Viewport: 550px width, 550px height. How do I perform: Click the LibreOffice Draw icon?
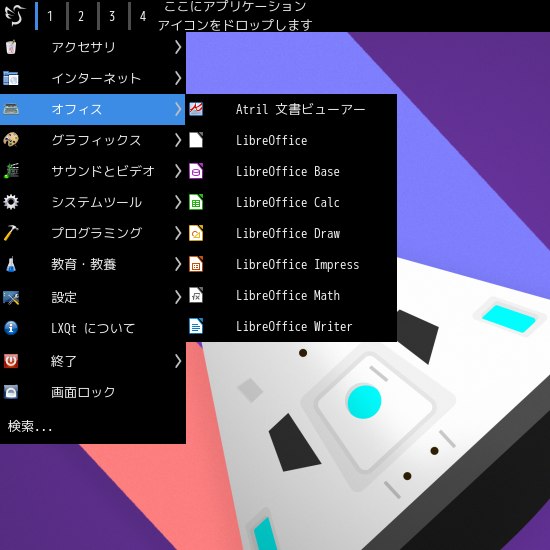point(196,233)
